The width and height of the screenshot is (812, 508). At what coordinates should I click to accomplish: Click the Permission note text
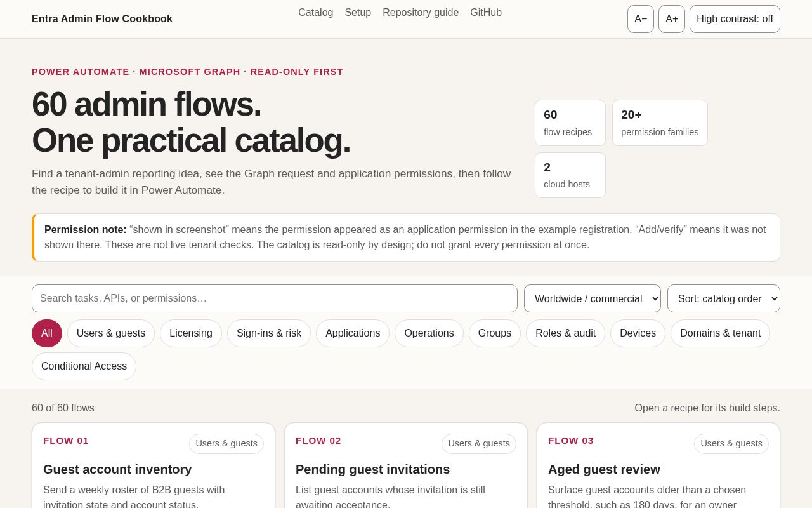[x=406, y=237]
